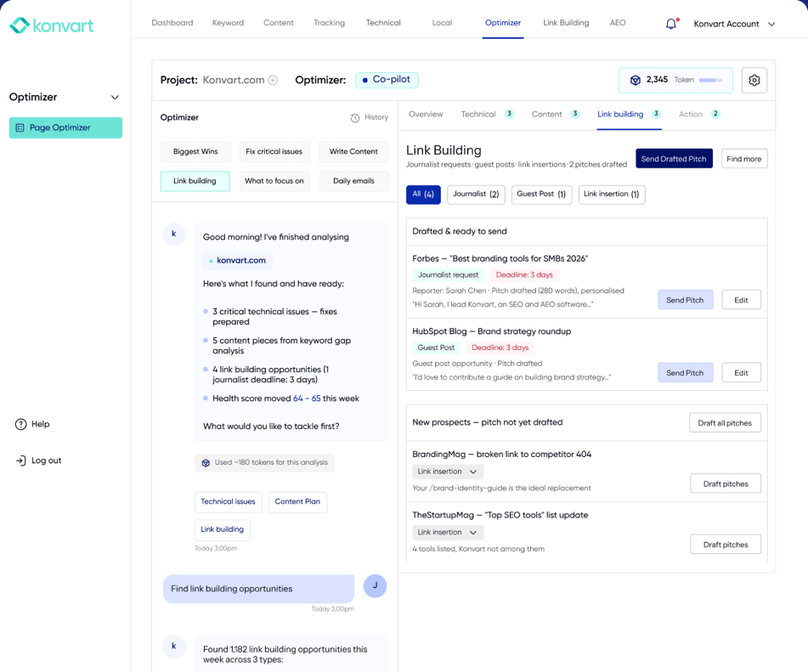Viewport: 808px width, 672px height.
Task: Click the token usage progress bar
Action: click(x=710, y=81)
